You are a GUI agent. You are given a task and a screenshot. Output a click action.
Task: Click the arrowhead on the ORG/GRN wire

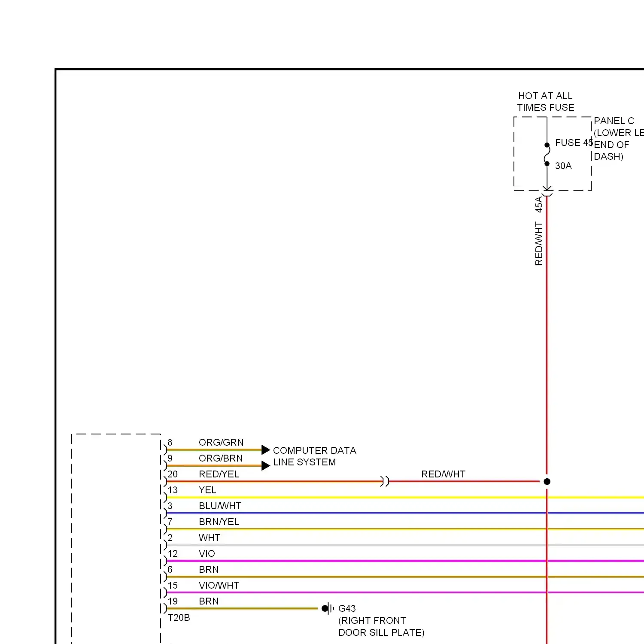pyautogui.click(x=266, y=450)
